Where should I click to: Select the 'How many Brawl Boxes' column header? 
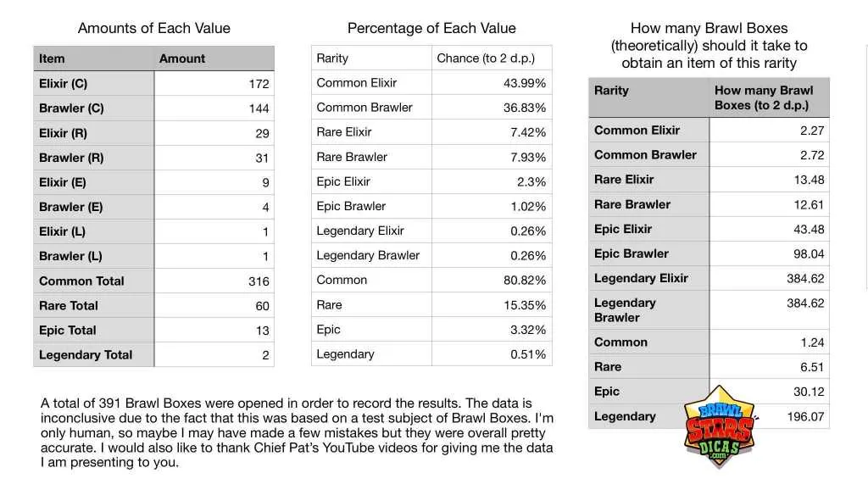pyautogui.click(x=763, y=97)
